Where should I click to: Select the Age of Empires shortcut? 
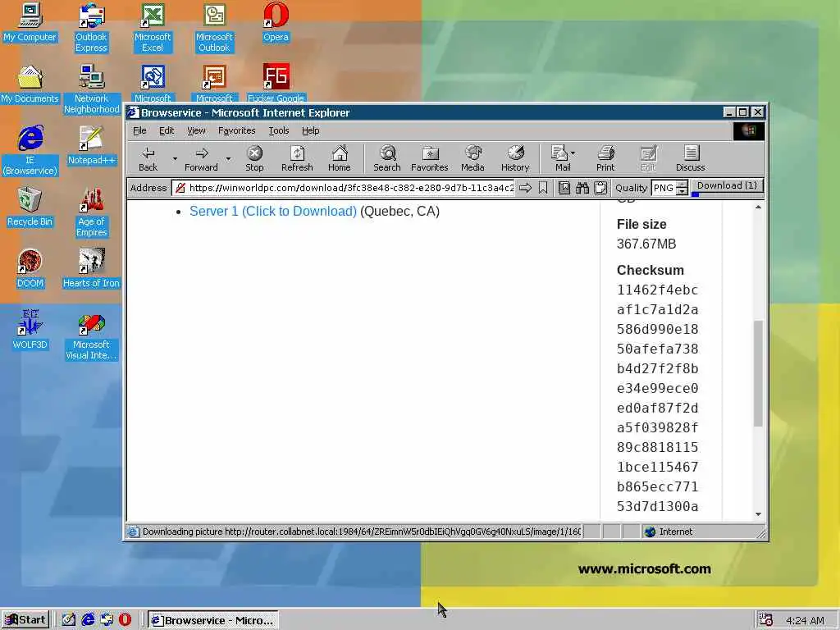(91, 212)
